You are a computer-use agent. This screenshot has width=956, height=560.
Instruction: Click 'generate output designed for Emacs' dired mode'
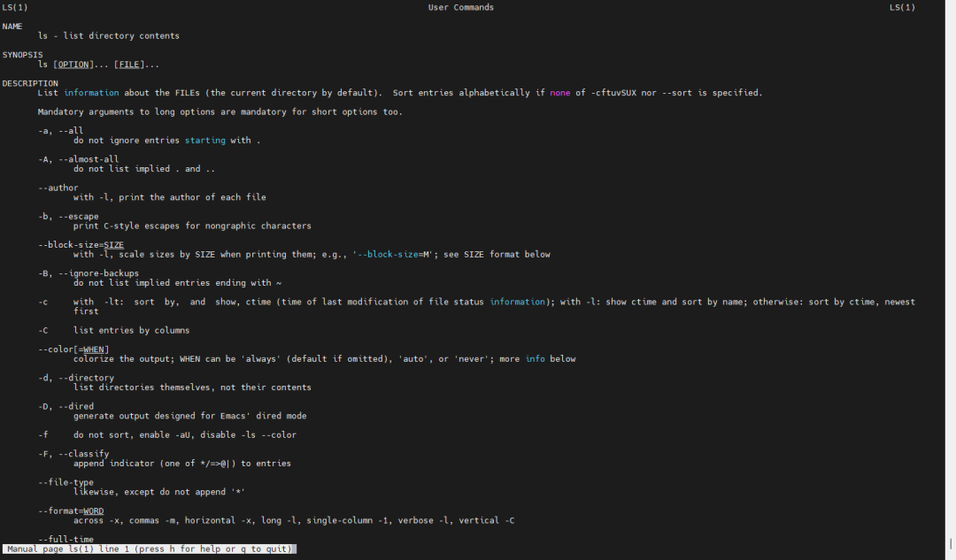(189, 416)
